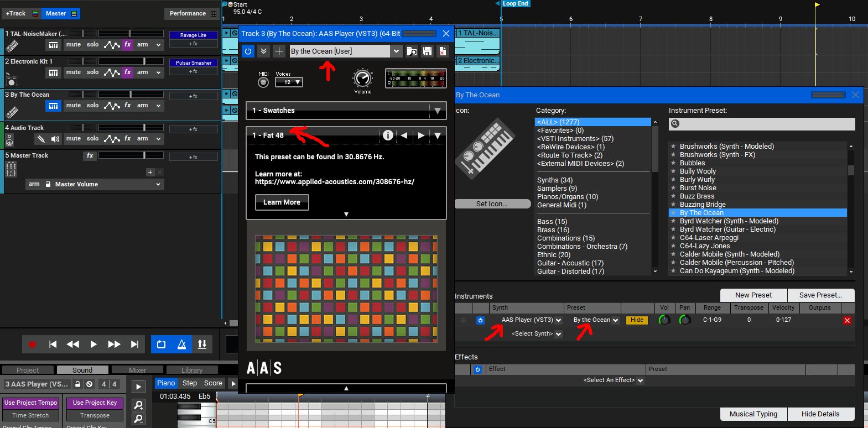Click the lock icon beside 3 AAS Player
This screenshot has width=868, height=428.
point(77,384)
